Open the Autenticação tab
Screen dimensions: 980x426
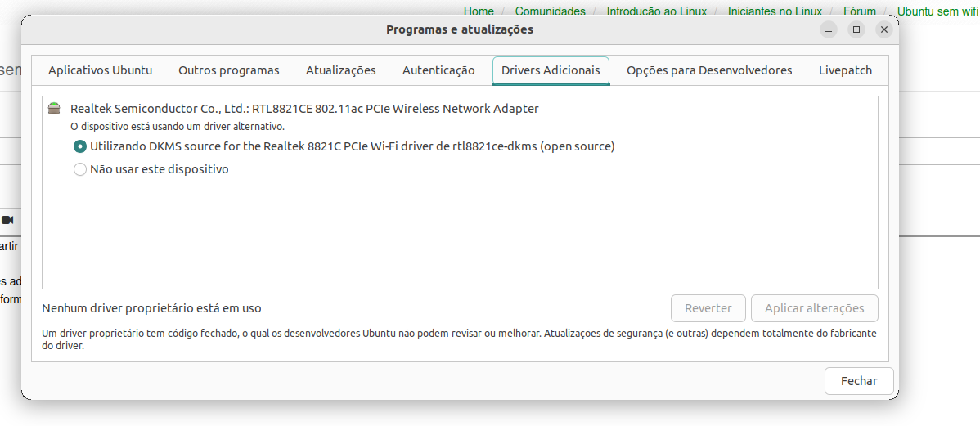click(x=438, y=70)
